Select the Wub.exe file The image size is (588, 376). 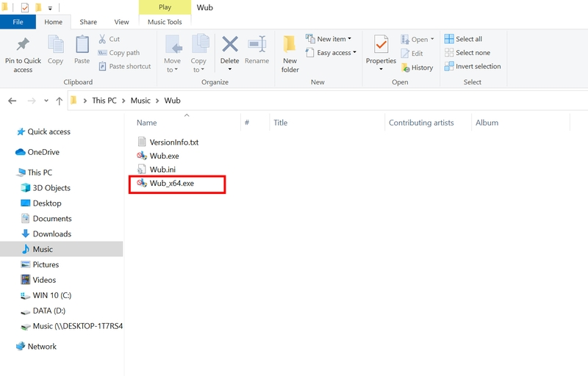[158, 156]
